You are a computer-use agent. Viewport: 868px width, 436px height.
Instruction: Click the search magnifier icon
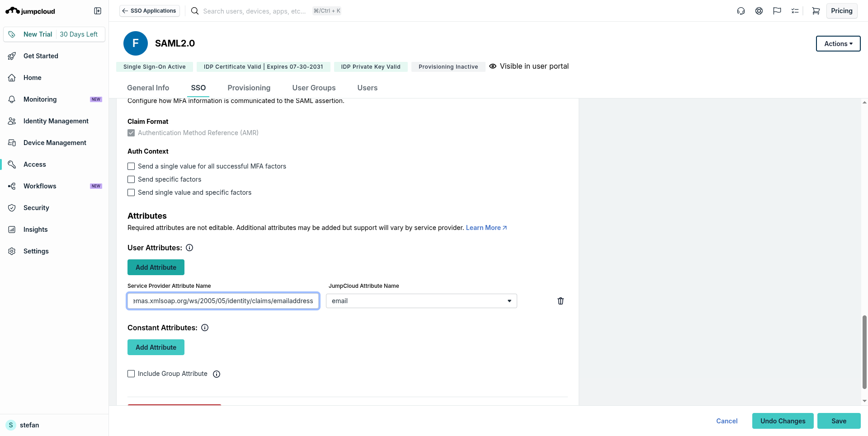tap(195, 11)
